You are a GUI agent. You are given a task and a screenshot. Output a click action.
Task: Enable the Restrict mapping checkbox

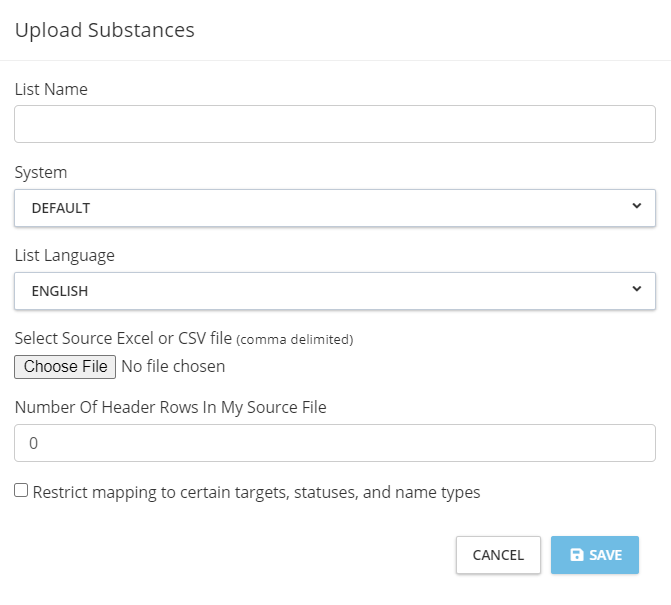21,491
